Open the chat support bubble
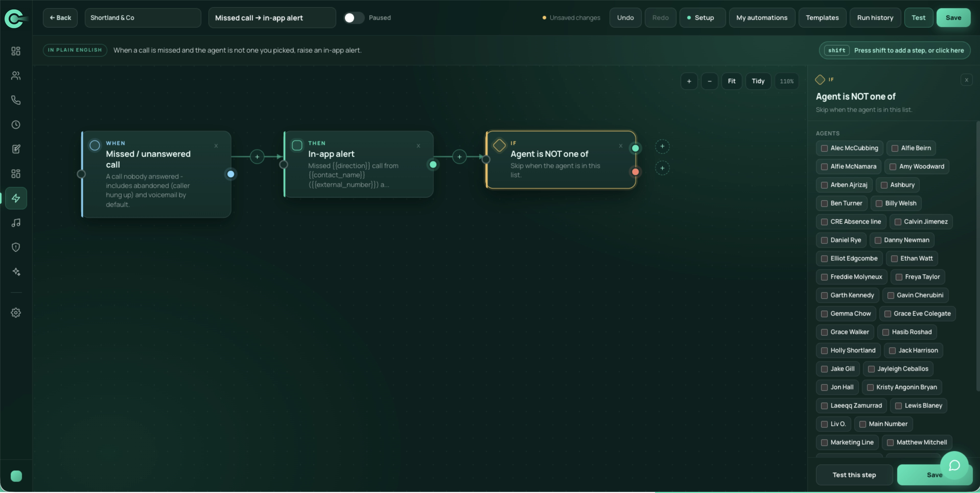980x493 pixels. (x=954, y=465)
